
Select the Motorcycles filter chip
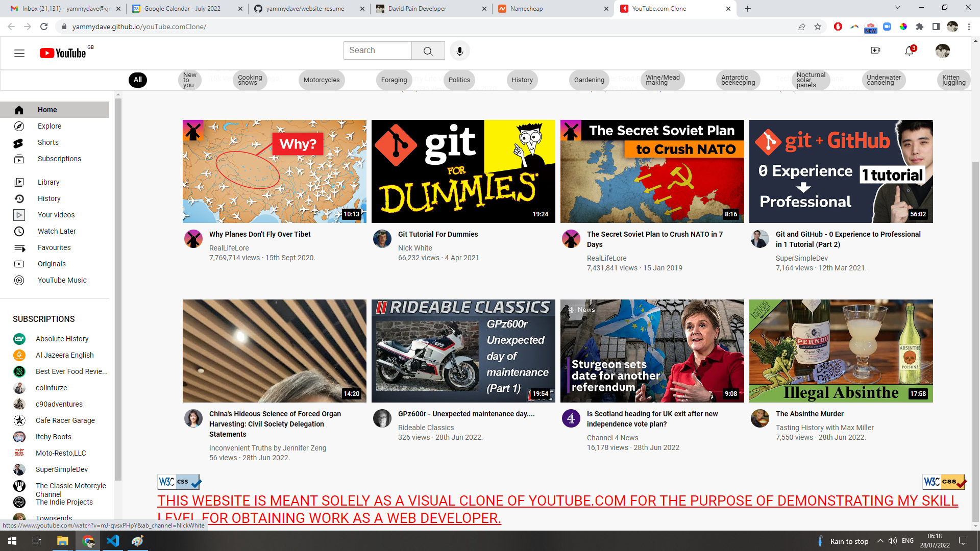click(322, 80)
